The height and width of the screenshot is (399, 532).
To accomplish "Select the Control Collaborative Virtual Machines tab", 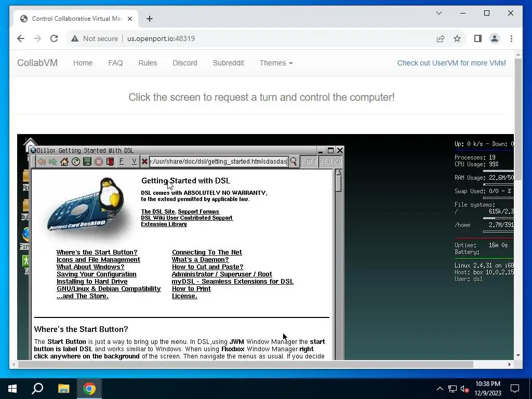I will (76, 19).
